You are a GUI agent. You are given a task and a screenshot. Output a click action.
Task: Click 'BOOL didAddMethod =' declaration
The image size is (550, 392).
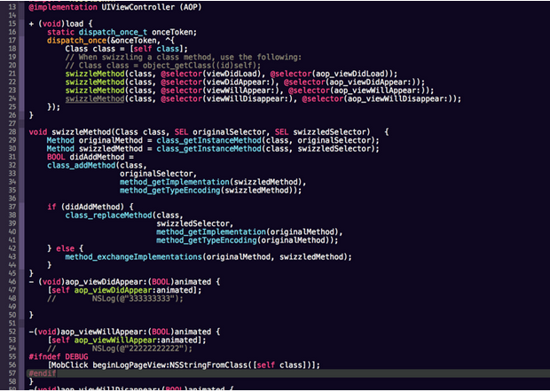(x=90, y=157)
